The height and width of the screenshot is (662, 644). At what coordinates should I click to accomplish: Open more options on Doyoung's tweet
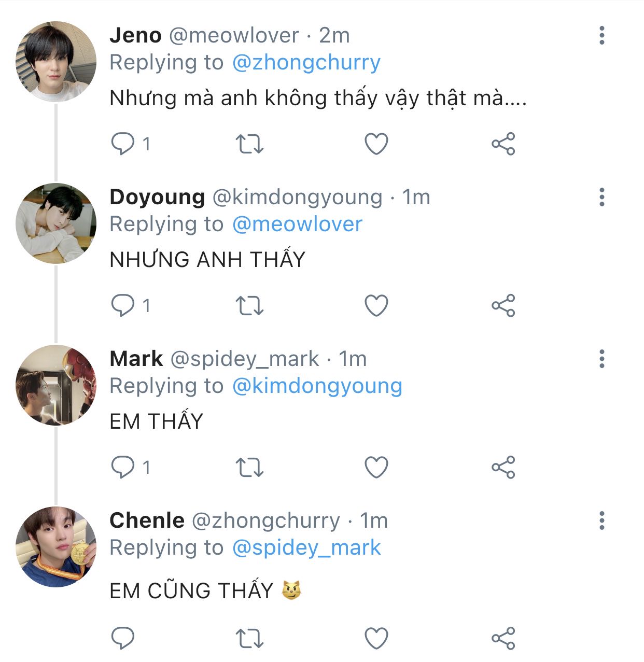point(601,197)
